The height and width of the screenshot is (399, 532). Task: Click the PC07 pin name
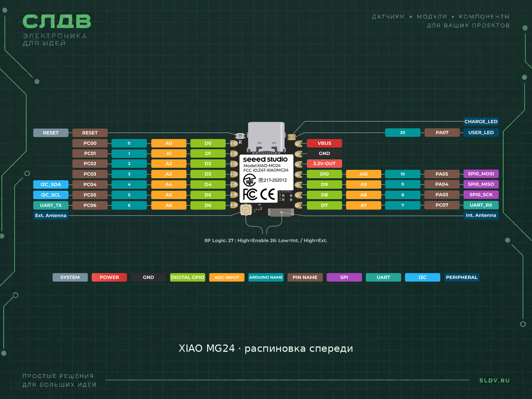[x=442, y=205]
